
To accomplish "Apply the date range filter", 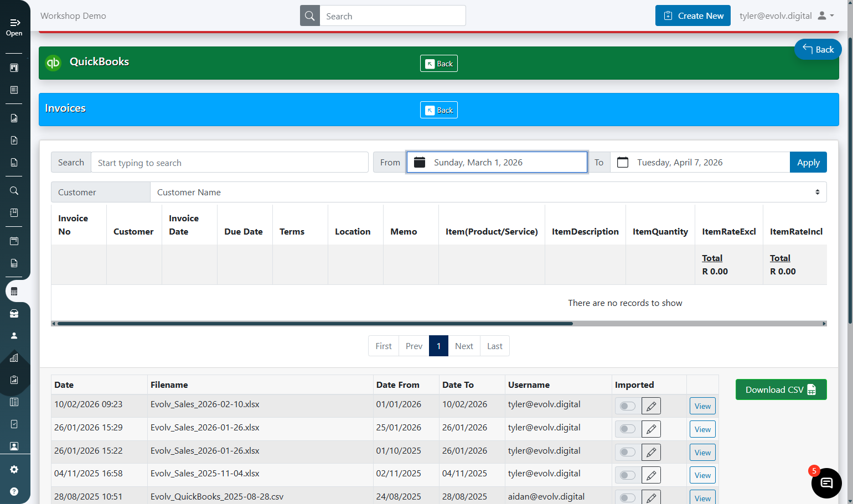I will tap(808, 162).
